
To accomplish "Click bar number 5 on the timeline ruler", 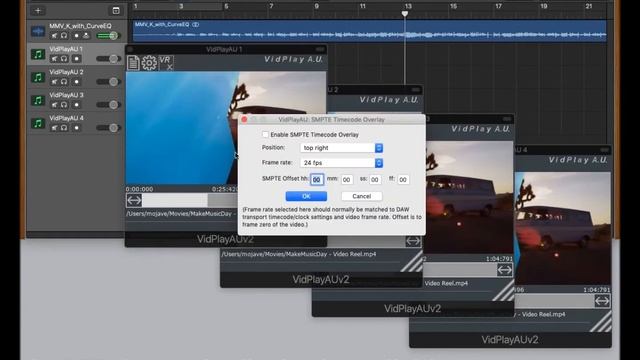I will 226,7.
